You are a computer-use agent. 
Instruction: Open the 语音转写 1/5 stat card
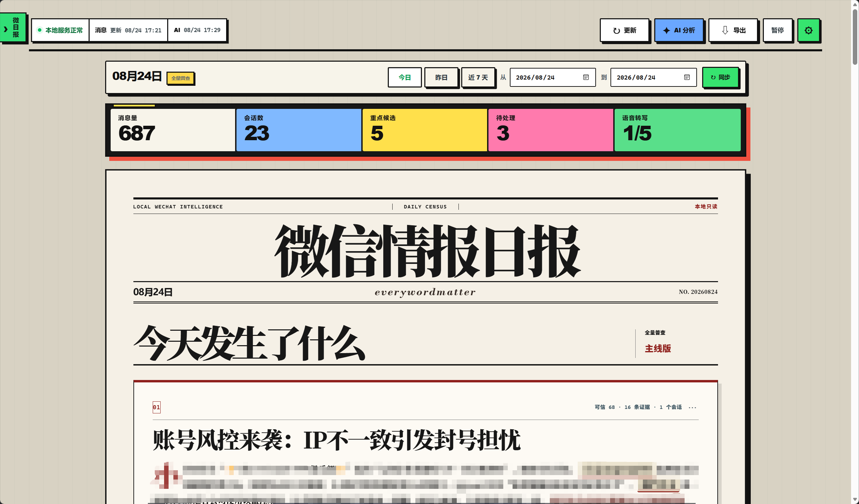click(677, 130)
